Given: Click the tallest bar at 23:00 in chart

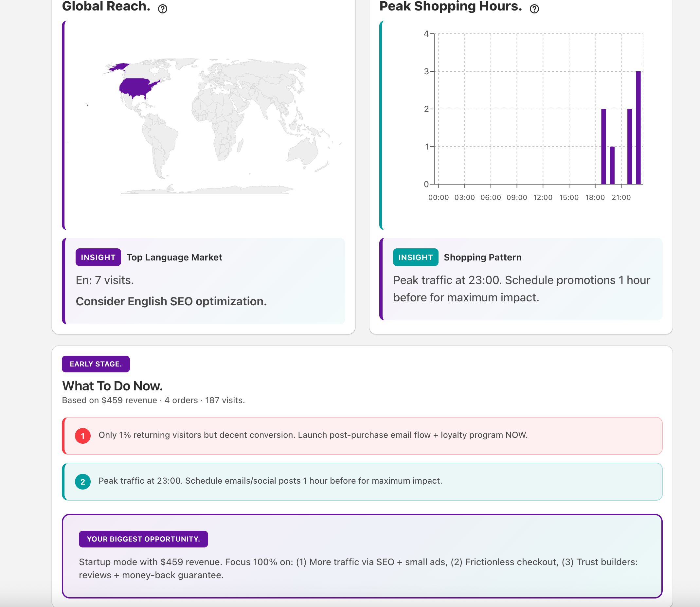Looking at the screenshot, I should click(x=638, y=129).
